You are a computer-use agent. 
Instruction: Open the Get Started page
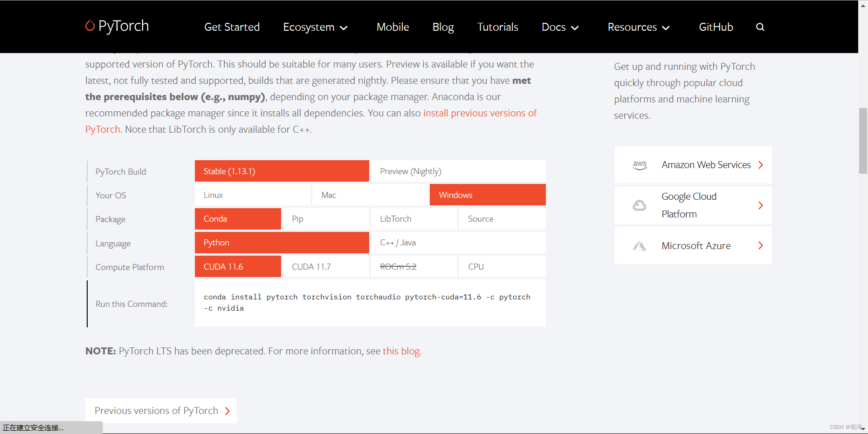(232, 27)
